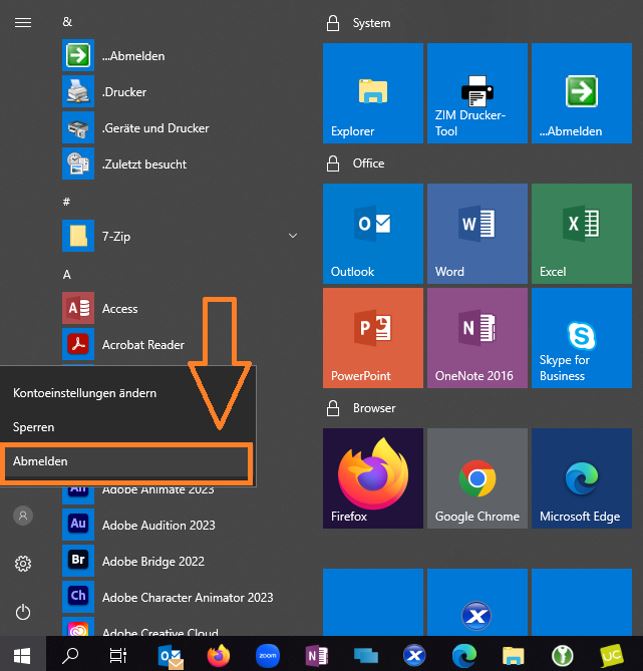Viewport: 643px width, 671px height.
Task: Click the Windows Start button
Action: (22, 655)
